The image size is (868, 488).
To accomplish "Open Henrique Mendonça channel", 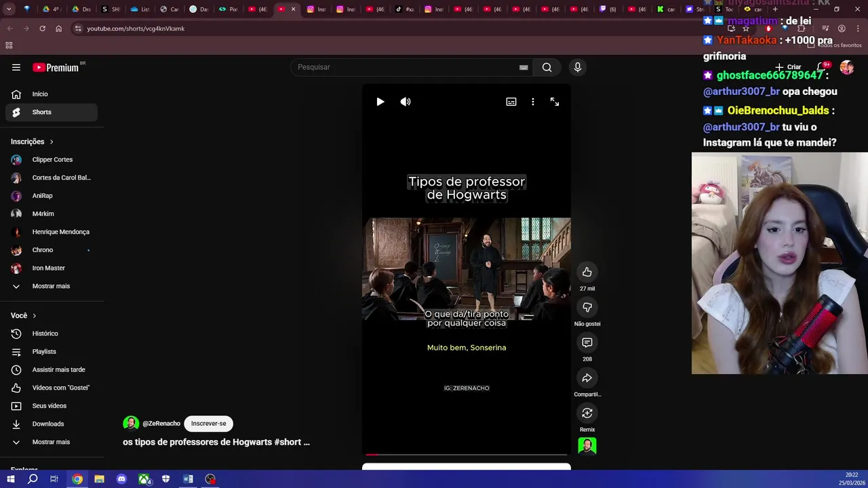I will (x=52, y=232).
